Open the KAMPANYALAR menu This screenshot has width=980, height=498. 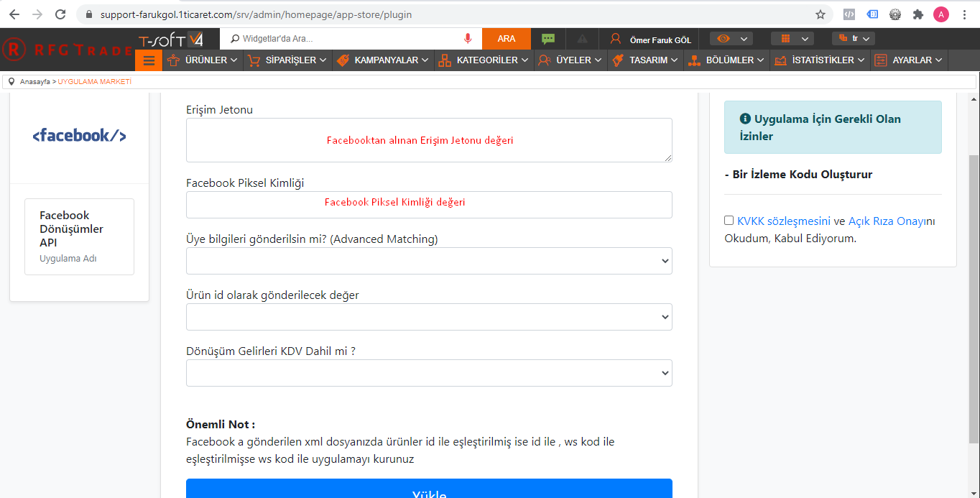click(383, 60)
